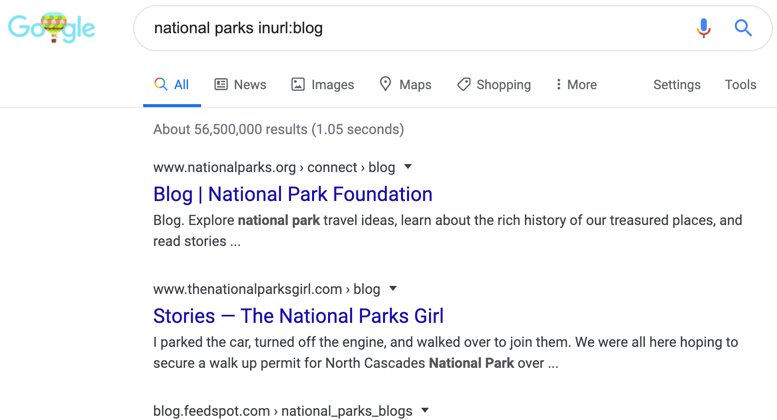Click the www.nationalparks.org breadcrumb URL
This screenshot has width=777, height=420.
[x=224, y=167]
